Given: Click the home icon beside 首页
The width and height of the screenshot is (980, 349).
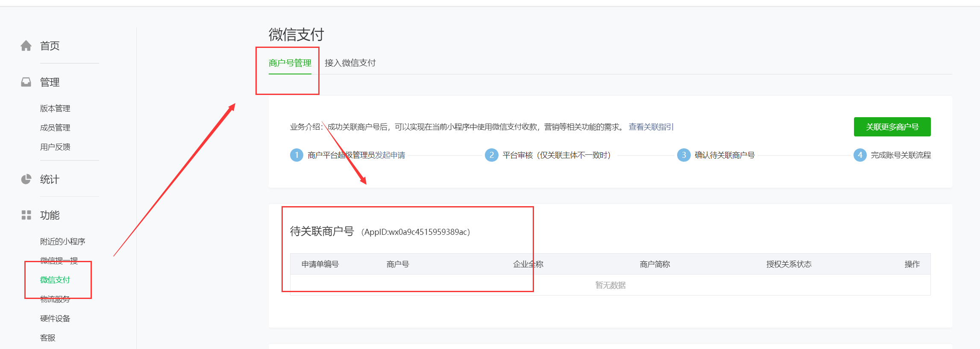Looking at the screenshot, I should tap(26, 46).
